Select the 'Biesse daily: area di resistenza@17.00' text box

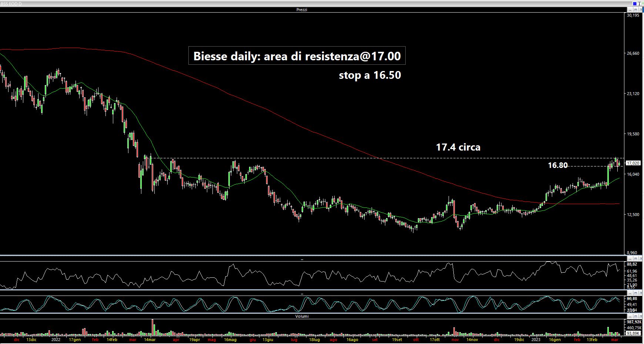(297, 56)
